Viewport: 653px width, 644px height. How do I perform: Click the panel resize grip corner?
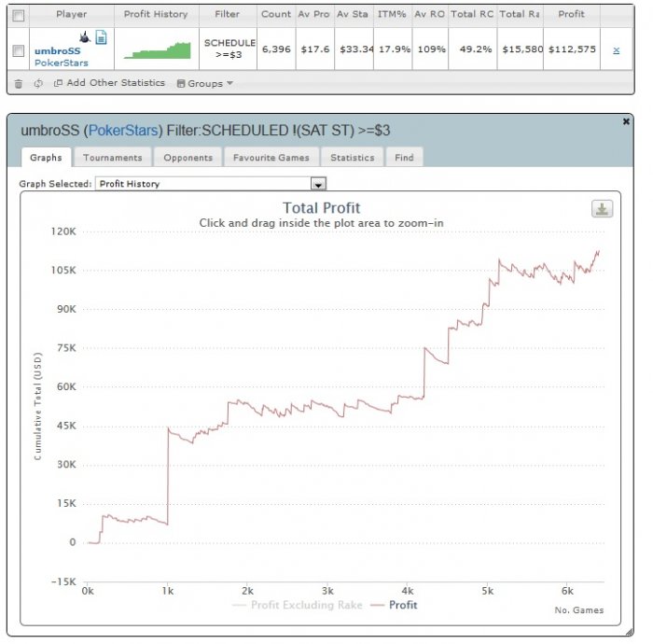click(x=629, y=633)
